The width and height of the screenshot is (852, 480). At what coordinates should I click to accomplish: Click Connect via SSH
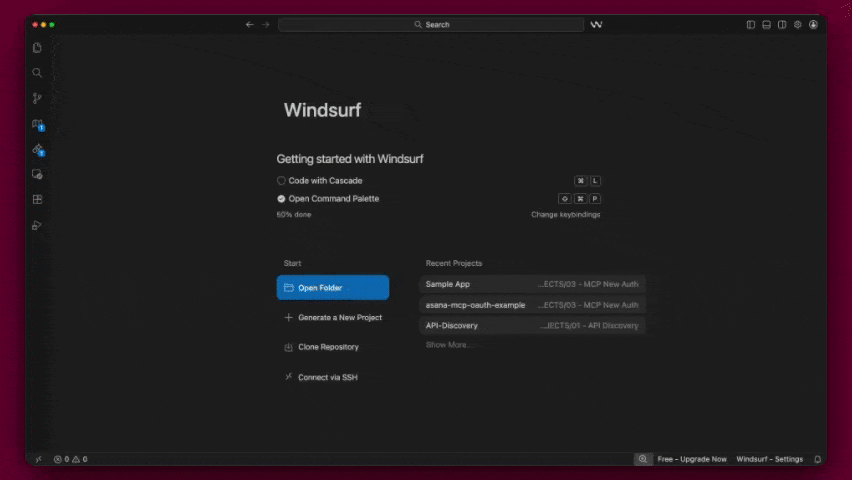[x=321, y=377]
